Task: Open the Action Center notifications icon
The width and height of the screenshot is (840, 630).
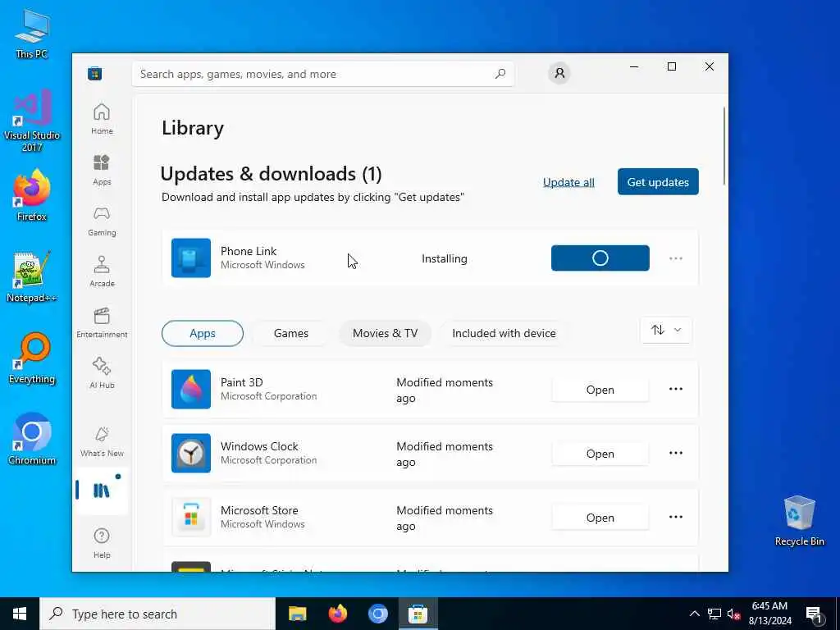Action: (814, 614)
